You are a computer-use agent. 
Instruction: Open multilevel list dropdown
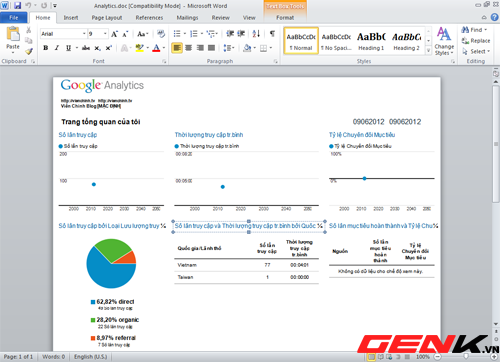point(217,34)
